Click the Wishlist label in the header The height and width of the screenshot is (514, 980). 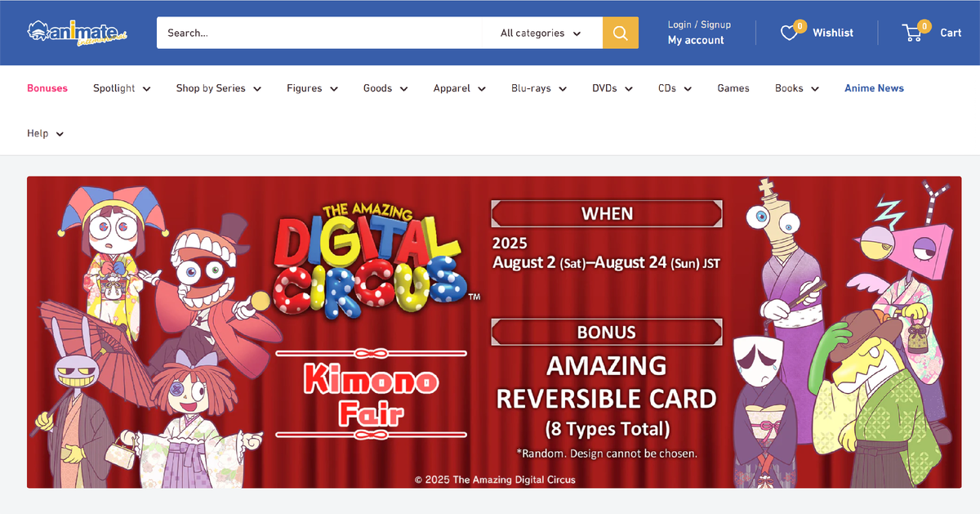pos(833,33)
